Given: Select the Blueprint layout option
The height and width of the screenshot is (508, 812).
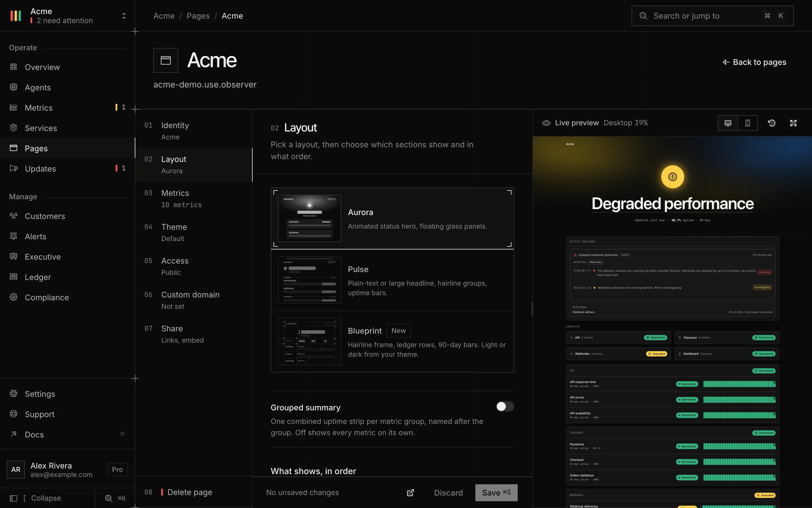Looking at the screenshot, I should point(392,341).
